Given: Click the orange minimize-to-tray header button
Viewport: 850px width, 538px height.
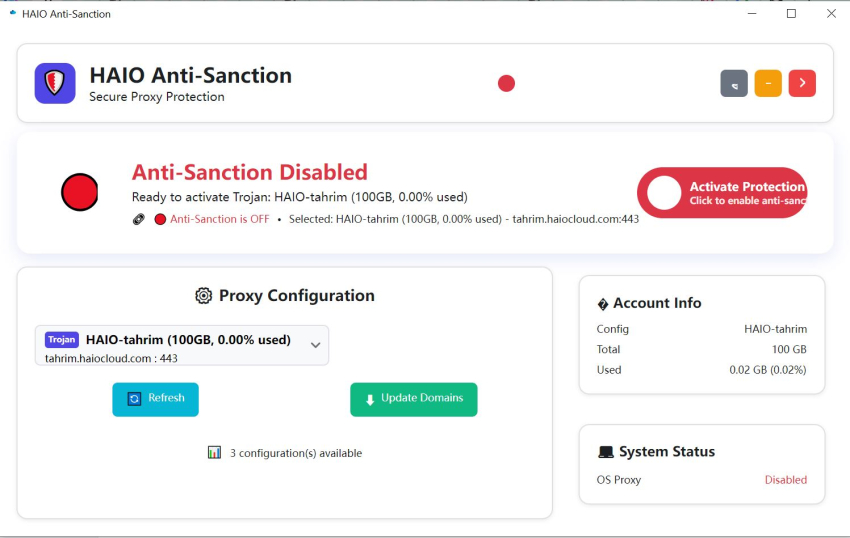Looking at the screenshot, I should tap(768, 84).
